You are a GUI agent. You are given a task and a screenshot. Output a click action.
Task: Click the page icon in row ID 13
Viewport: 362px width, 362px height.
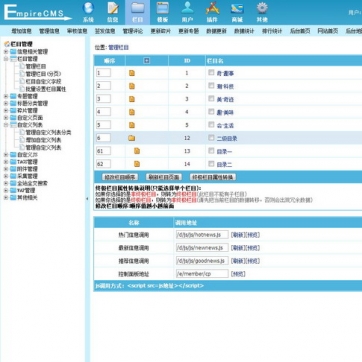point(137,151)
